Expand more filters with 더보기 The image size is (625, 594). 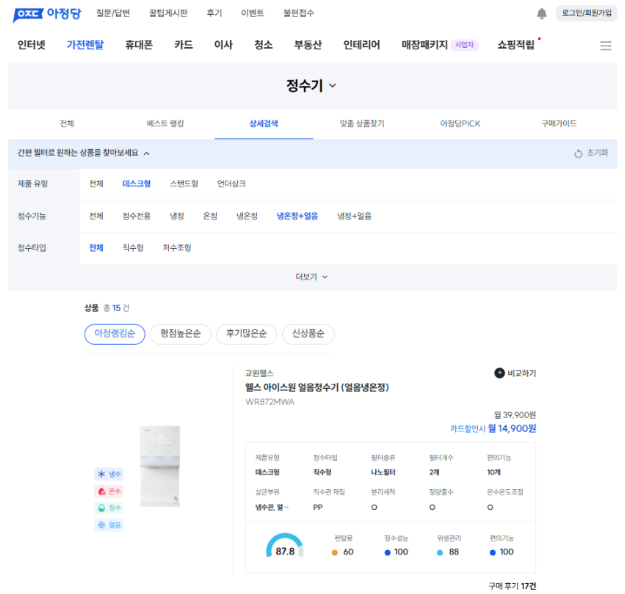(312, 277)
